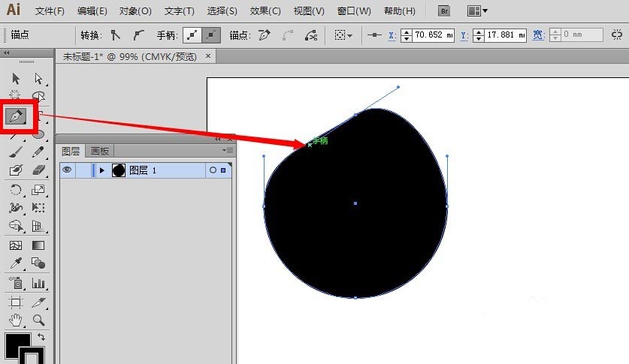Switch to 图层 tab

click(x=71, y=151)
